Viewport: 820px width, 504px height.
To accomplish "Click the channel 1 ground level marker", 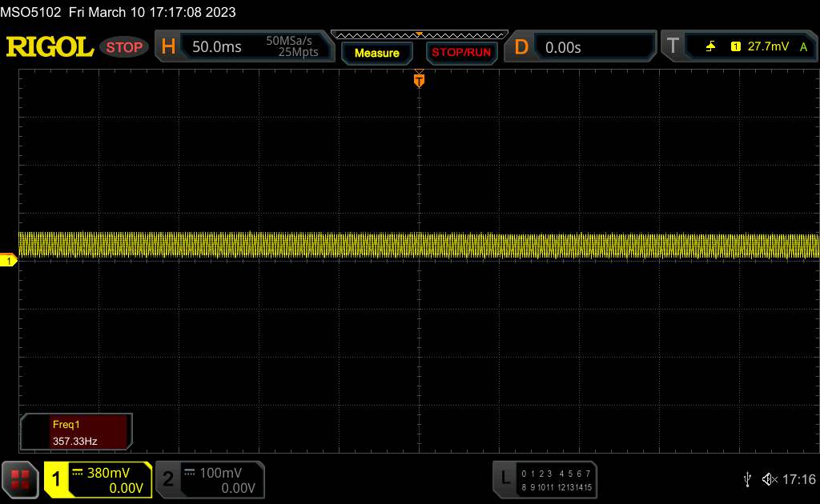I will [x=8, y=259].
